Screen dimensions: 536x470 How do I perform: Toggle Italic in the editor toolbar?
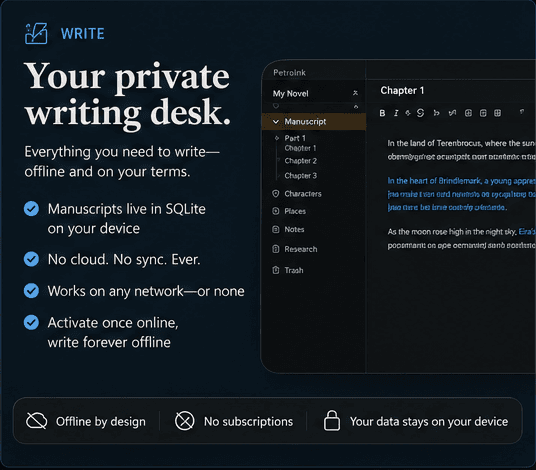pos(396,113)
